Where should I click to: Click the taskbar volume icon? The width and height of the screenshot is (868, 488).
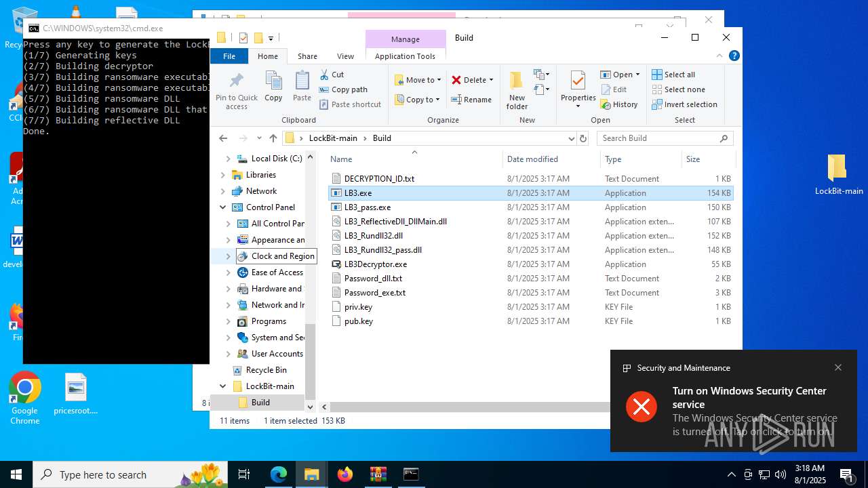781,474
